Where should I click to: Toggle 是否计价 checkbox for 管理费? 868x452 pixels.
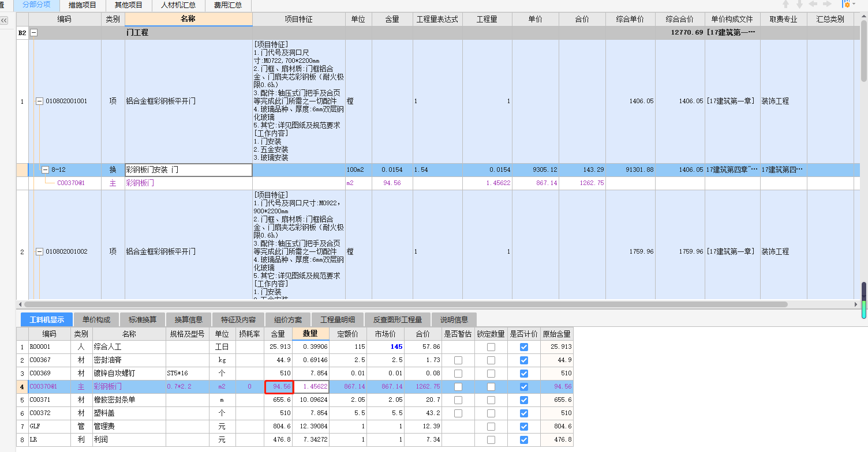coord(523,427)
